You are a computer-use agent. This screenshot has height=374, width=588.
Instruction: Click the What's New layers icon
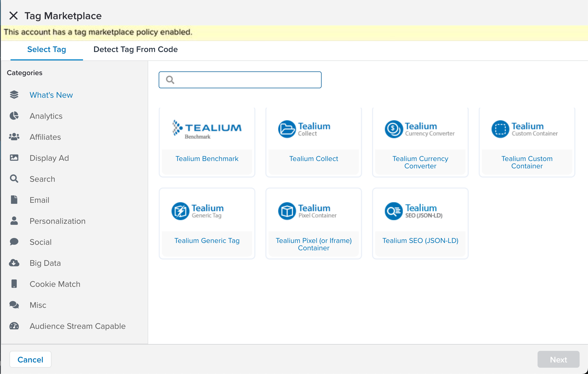[14, 95]
